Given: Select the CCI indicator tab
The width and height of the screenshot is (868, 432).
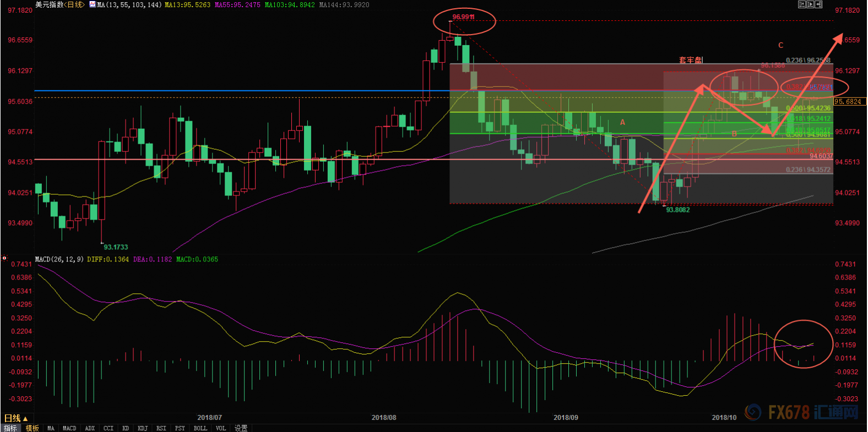Looking at the screenshot, I should [109, 428].
